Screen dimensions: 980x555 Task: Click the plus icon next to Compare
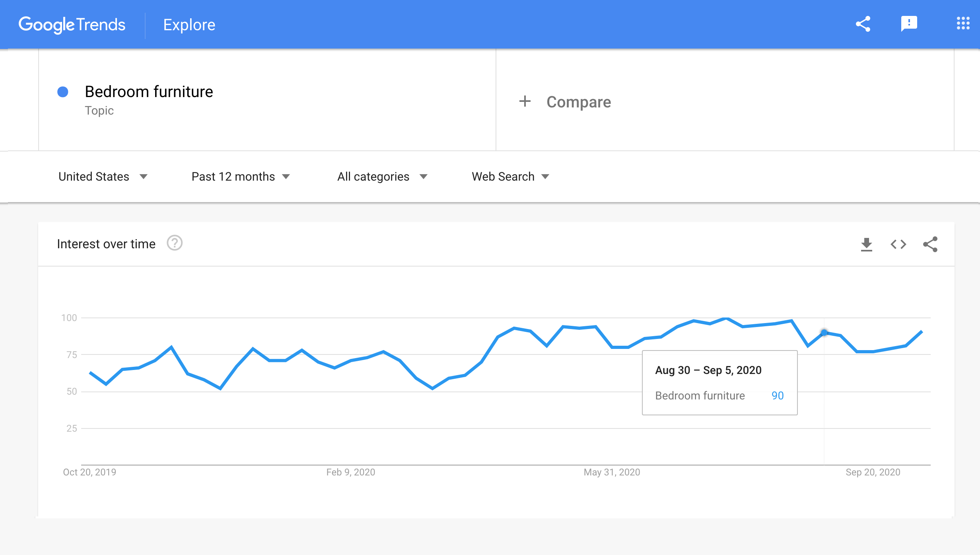(525, 101)
